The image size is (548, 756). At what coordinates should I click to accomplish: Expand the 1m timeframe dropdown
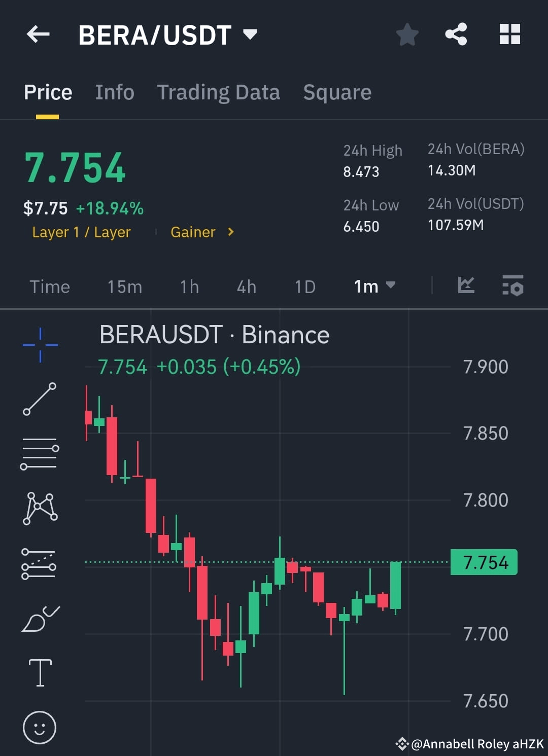tap(374, 286)
